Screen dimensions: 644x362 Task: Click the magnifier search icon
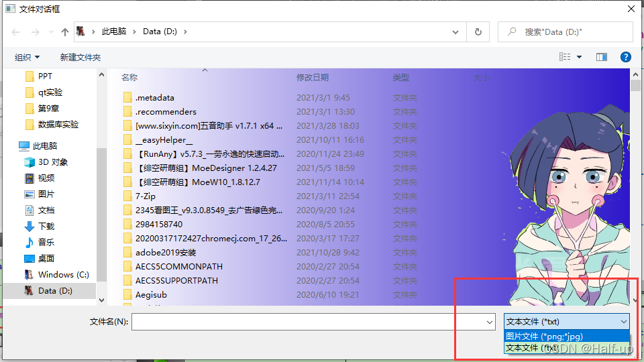coord(512,32)
